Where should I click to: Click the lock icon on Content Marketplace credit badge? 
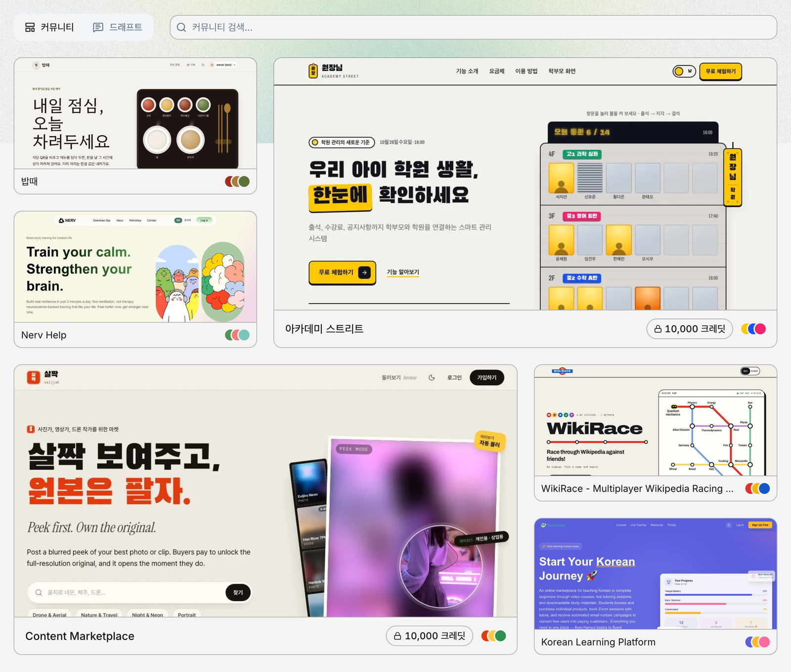pyautogui.click(x=397, y=636)
